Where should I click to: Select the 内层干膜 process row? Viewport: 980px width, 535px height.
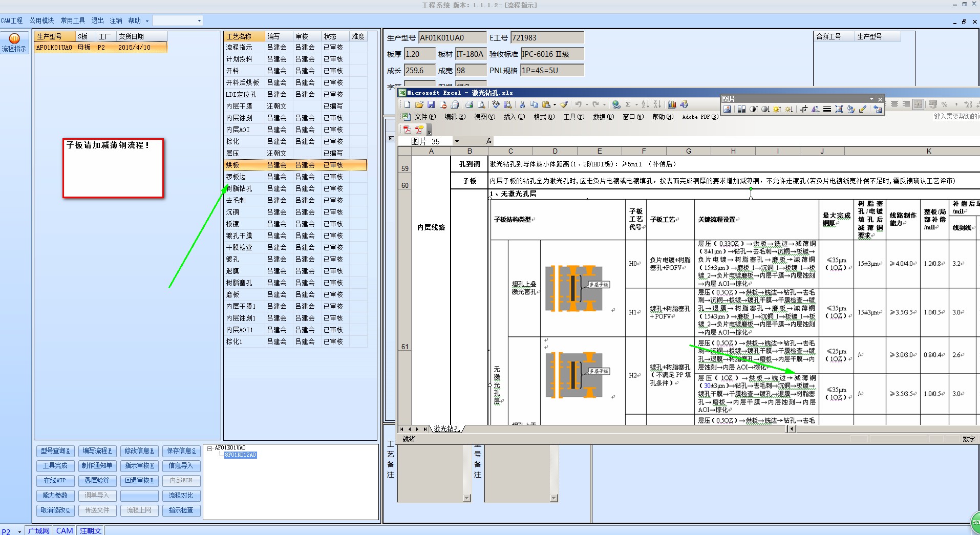(295, 106)
